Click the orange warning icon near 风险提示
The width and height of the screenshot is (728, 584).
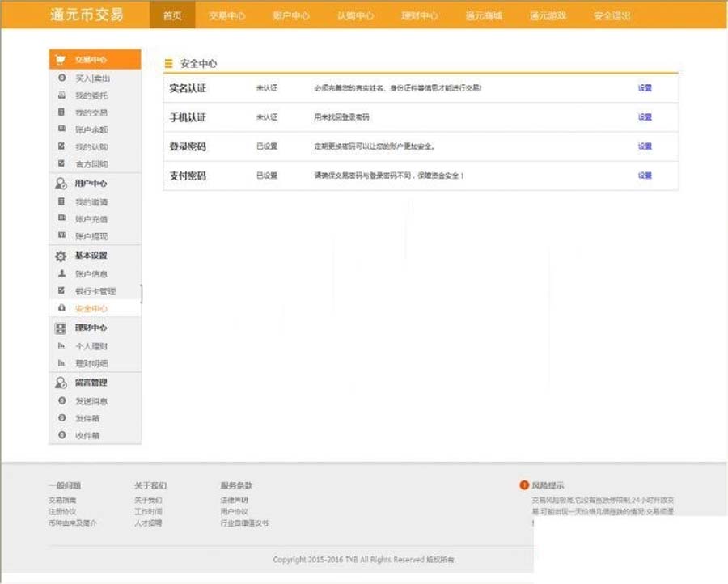(524, 485)
